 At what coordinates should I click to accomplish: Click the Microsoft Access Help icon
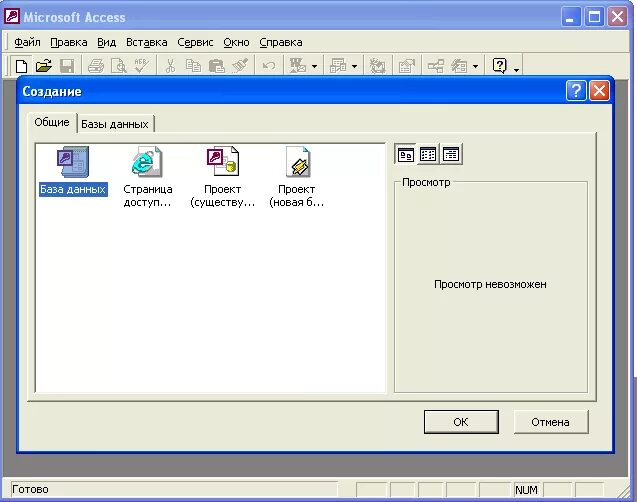[499, 65]
